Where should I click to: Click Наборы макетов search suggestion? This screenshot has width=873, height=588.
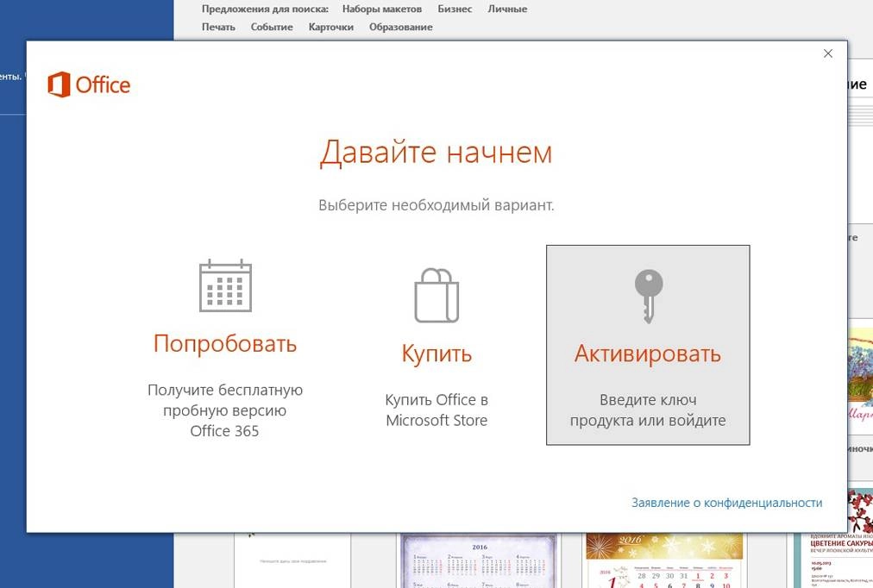(x=382, y=9)
